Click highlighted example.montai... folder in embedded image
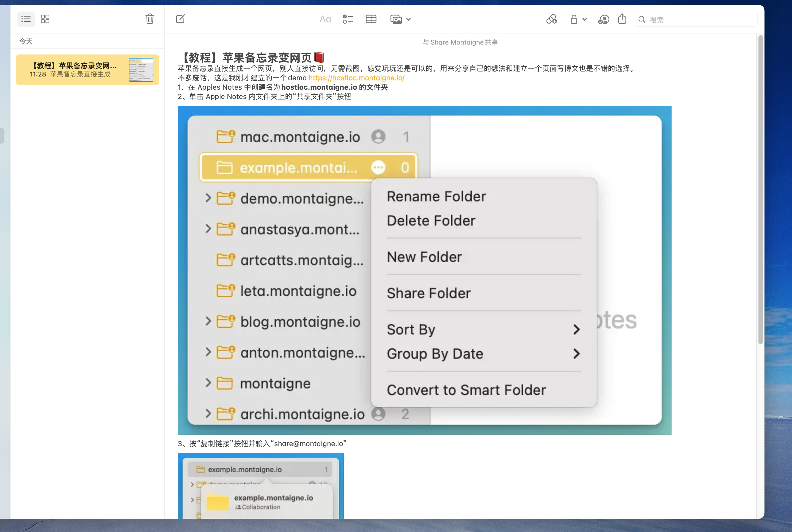This screenshot has height=532, width=792. (x=308, y=168)
